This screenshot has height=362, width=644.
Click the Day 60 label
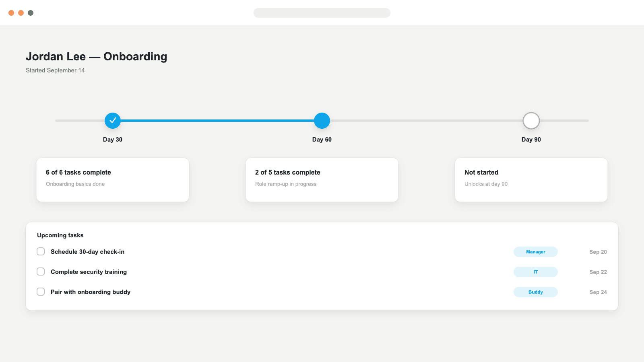(322, 140)
